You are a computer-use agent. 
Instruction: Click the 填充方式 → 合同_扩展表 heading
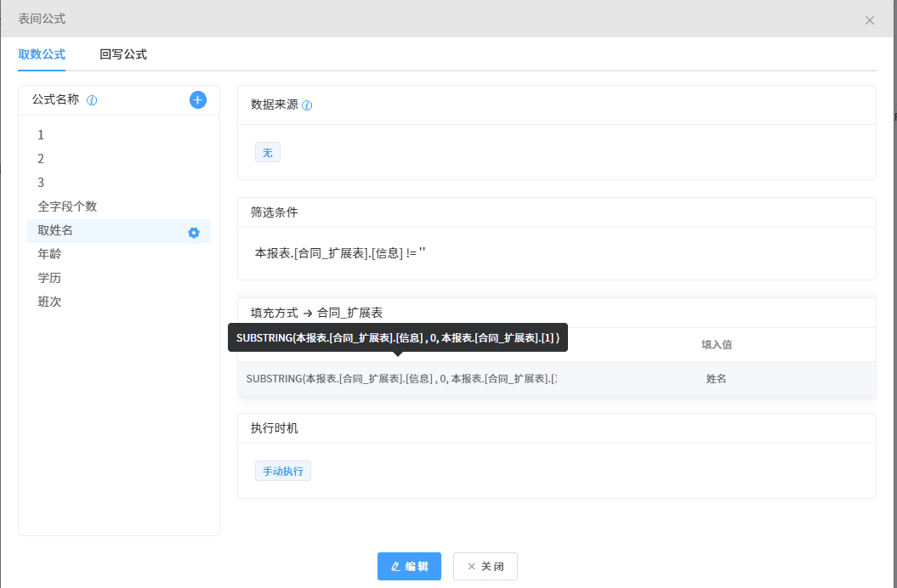pos(316,313)
